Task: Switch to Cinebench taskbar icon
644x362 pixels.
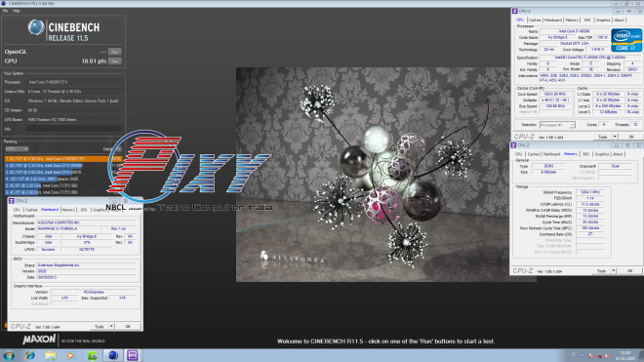Action: [113, 355]
